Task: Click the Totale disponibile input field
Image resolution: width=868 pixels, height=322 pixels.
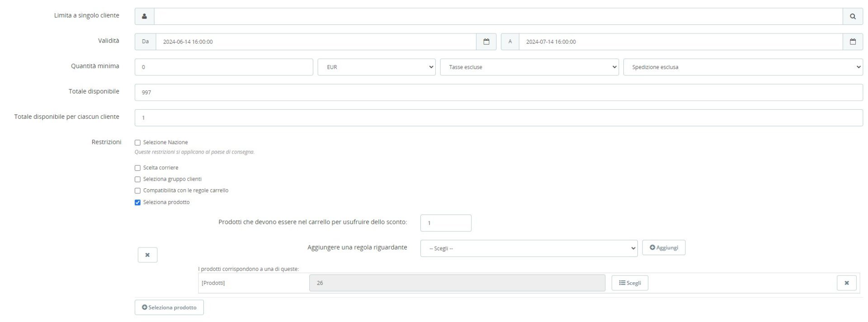Action: (x=498, y=92)
